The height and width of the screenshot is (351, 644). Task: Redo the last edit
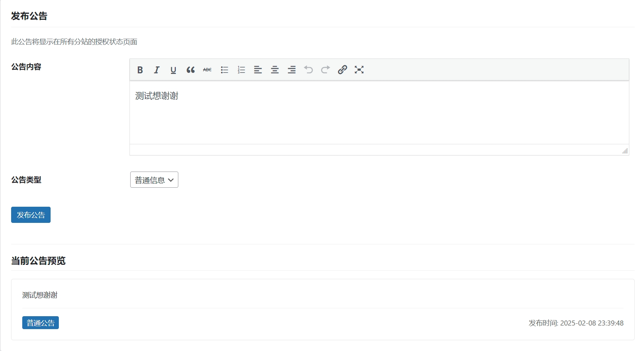(x=325, y=70)
